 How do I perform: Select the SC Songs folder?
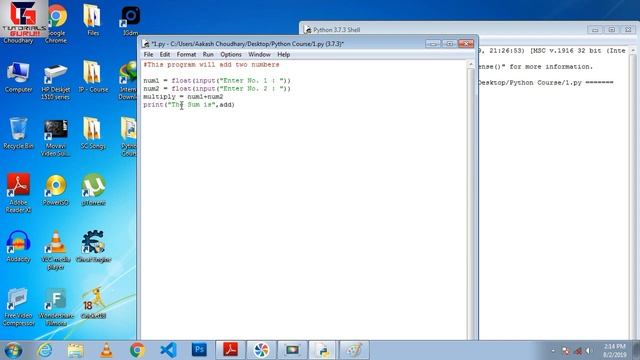tap(93, 133)
